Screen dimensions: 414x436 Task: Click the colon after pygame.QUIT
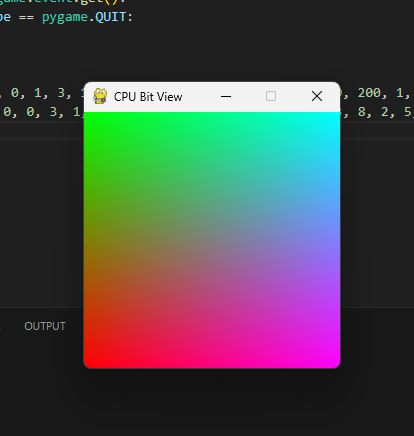(130, 17)
